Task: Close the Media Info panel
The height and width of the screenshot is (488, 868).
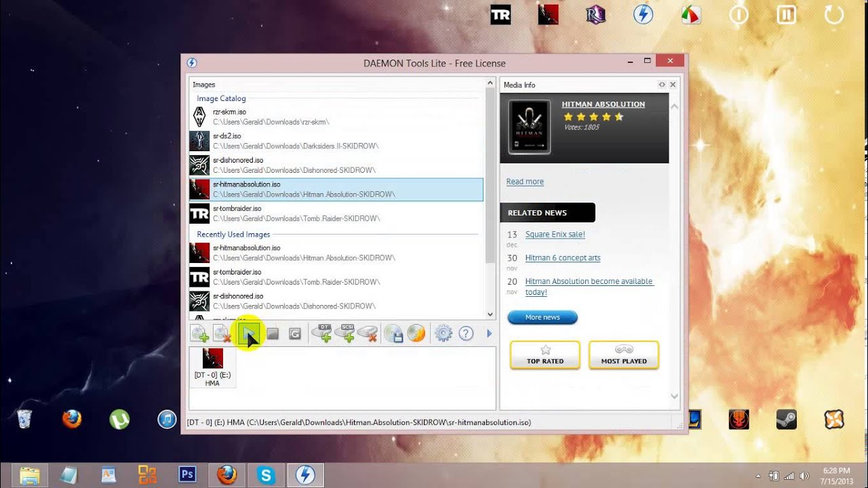Action: tap(673, 85)
